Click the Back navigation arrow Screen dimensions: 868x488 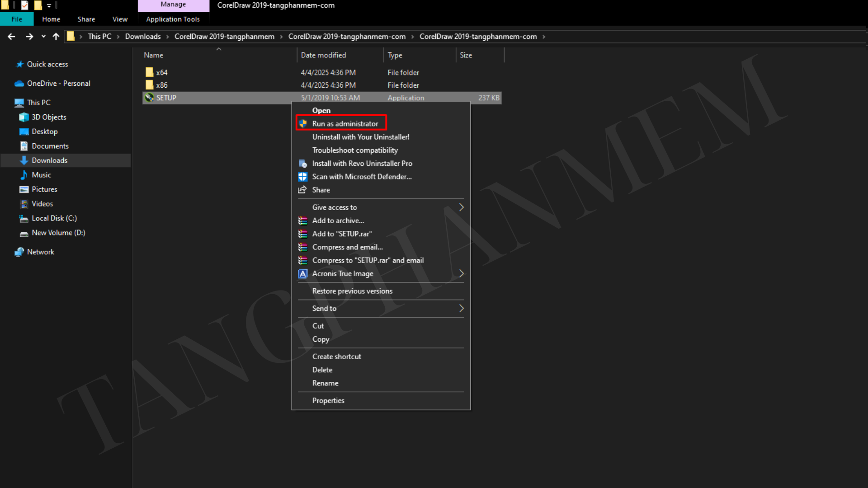tap(12, 37)
